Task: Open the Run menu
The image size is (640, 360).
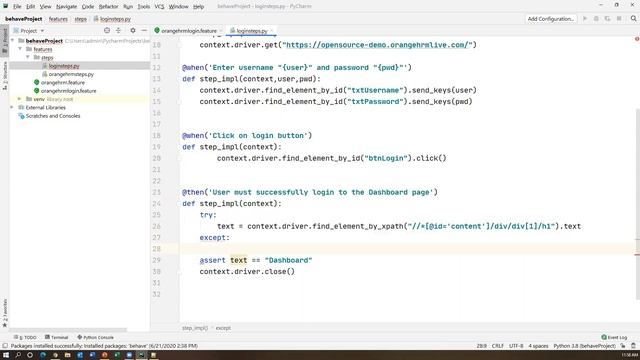Action: pos(128,7)
